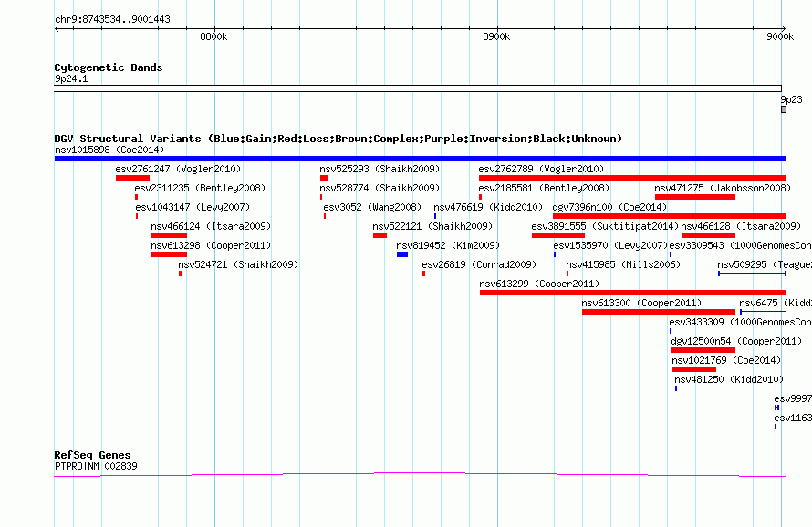Select nsv415985 (Mills2006) label

pyautogui.click(x=623, y=264)
